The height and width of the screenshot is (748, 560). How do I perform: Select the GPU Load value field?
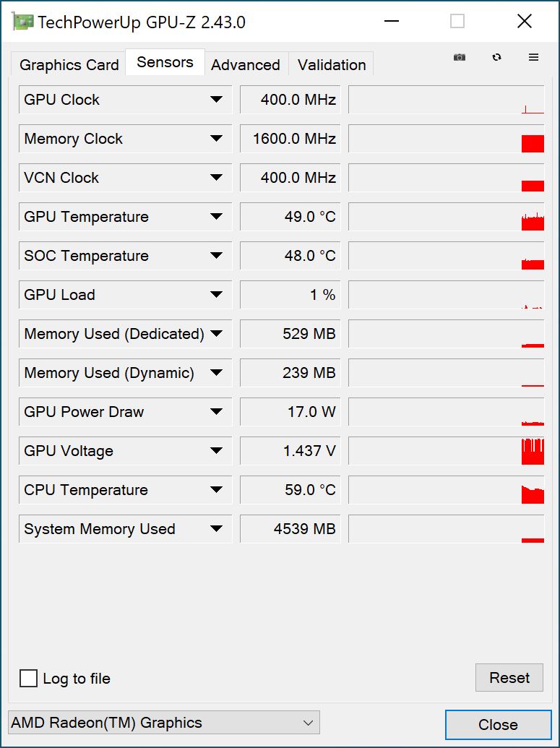tap(290, 295)
